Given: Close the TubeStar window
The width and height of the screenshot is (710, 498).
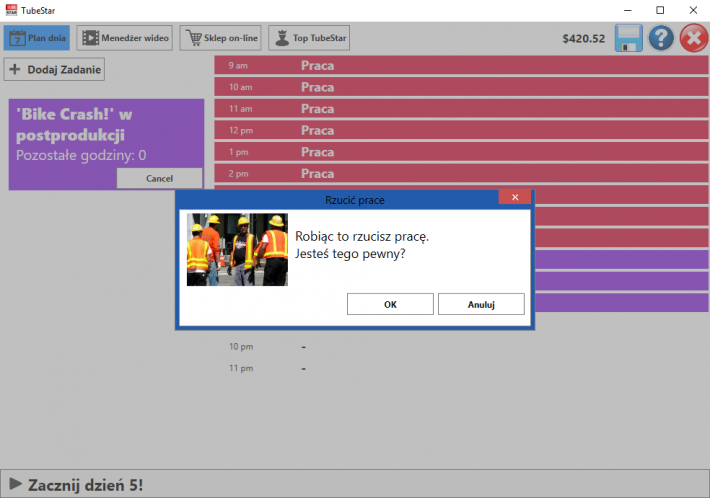Looking at the screenshot, I should 693,10.
